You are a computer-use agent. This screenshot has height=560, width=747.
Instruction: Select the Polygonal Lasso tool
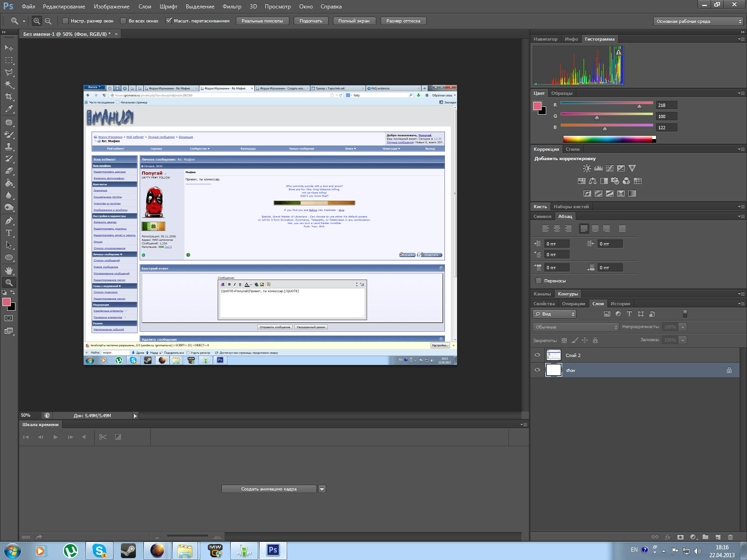9,72
